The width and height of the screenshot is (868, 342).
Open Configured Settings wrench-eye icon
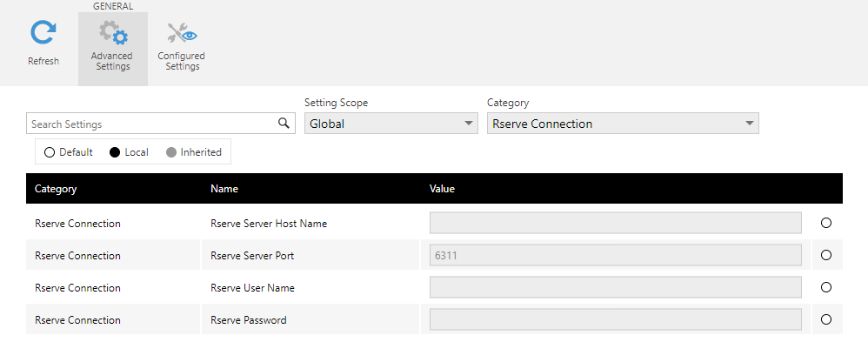(182, 33)
